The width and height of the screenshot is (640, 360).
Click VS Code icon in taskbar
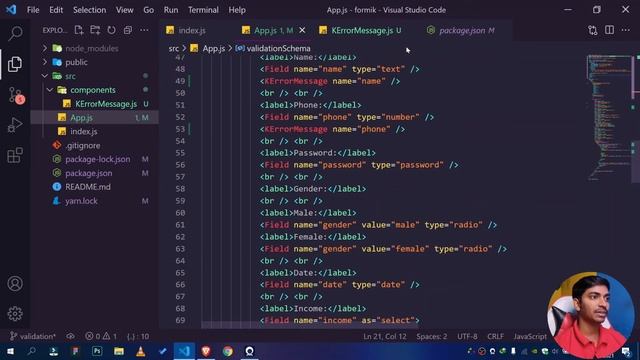tap(184, 351)
